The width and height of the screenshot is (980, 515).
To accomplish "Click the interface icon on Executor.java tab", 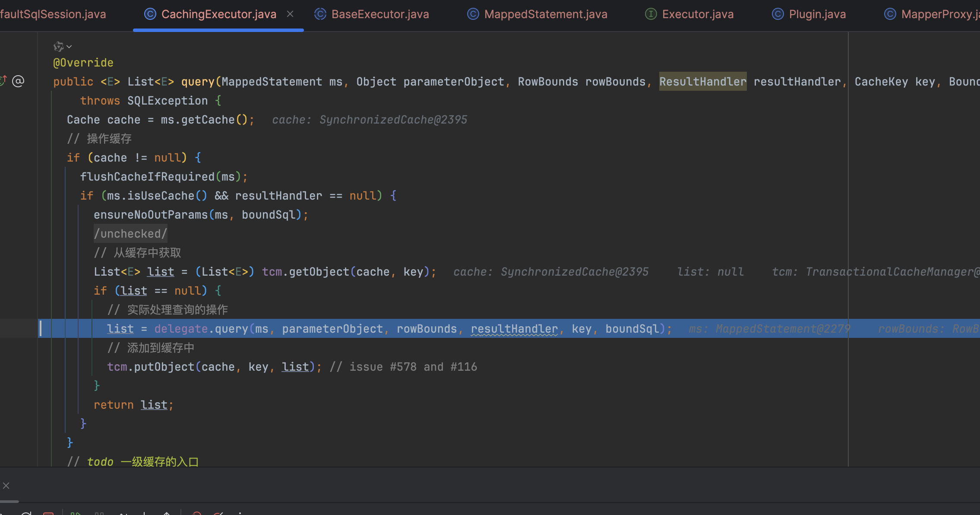I will coord(651,14).
